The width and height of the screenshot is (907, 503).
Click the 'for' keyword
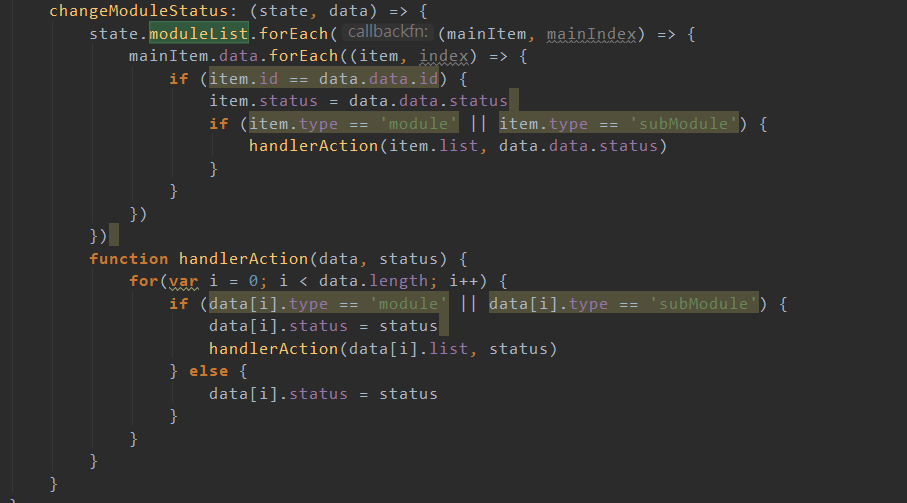click(x=143, y=282)
